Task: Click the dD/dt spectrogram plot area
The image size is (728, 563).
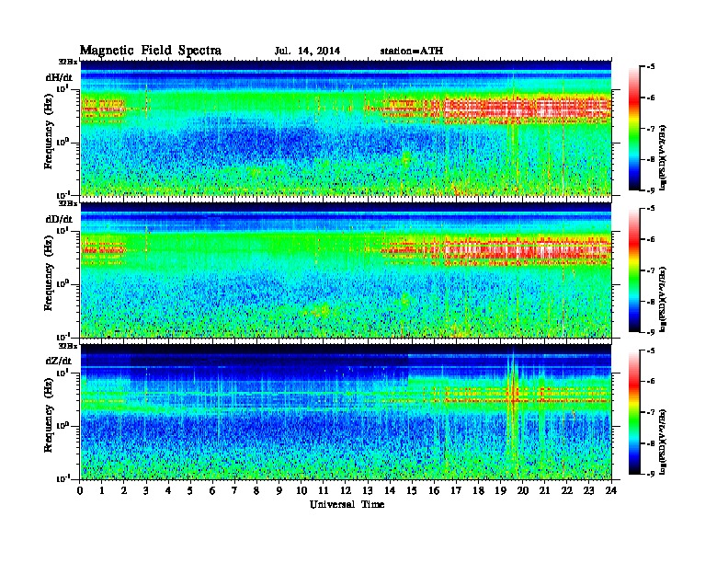Action: (346, 270)
